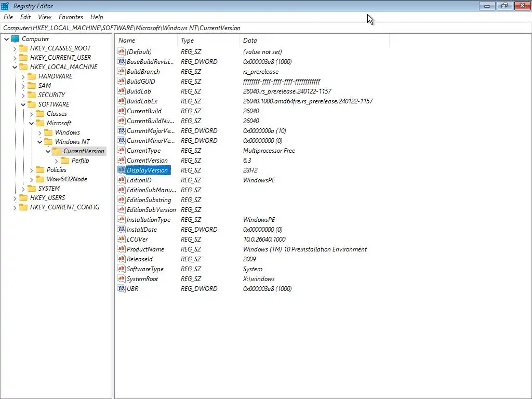Select the Policies tree item
This screenshot has width=532, height=399.
(56, 170)
